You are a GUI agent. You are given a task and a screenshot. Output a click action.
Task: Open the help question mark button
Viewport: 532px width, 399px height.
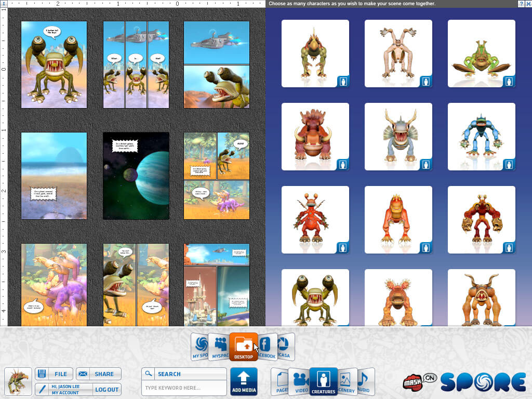(x=521, y=4)
